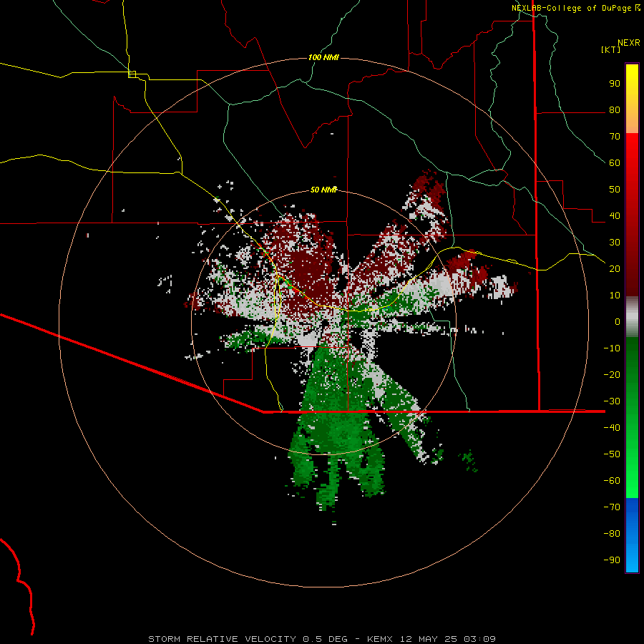Click the 60 value on the velocity scale
644x644 pixels.
(615, 163)
